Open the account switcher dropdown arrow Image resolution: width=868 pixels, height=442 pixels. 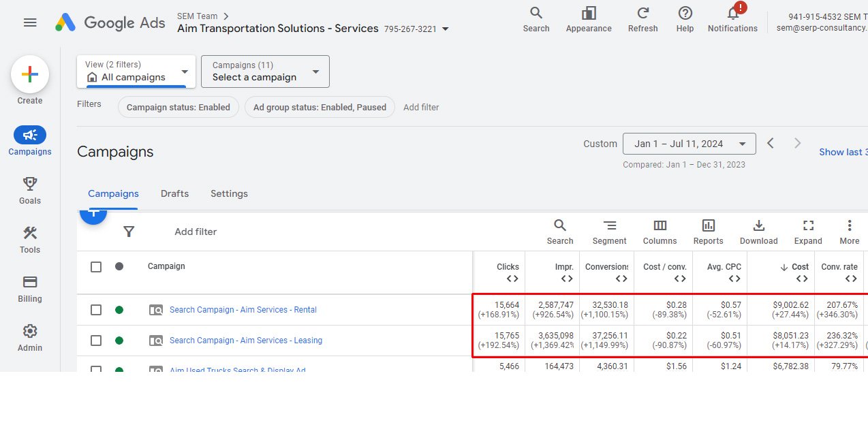pyautogui.click(x=446, y=29)
